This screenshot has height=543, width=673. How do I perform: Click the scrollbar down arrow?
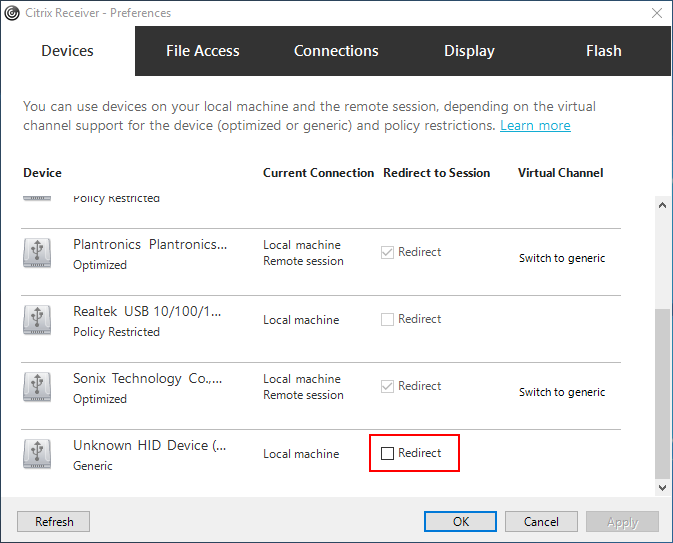(x=662, y=488)
